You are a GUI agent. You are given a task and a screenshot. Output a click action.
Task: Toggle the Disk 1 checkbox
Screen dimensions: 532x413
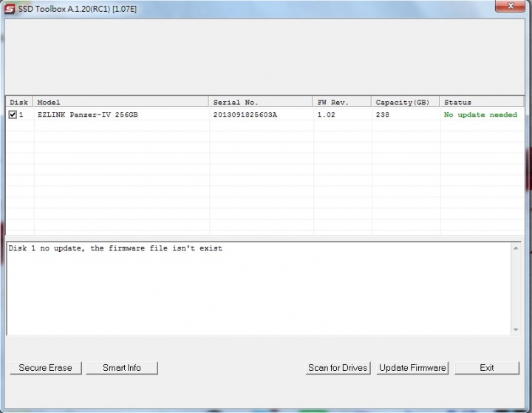click(13, 115)
